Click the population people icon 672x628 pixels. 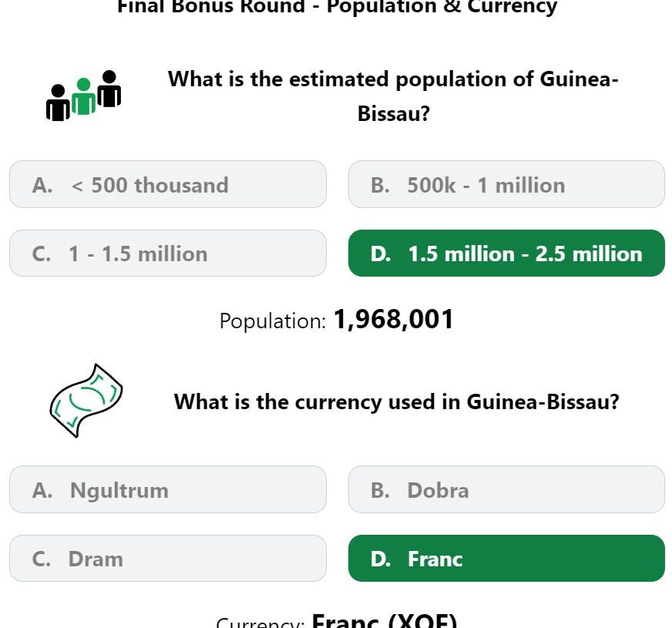coord(83,96)
